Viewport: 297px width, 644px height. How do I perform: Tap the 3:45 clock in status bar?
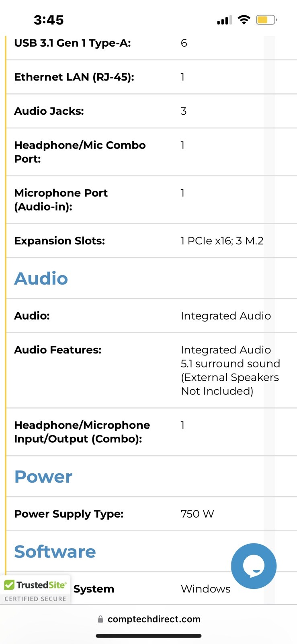(x=49, y=20)
